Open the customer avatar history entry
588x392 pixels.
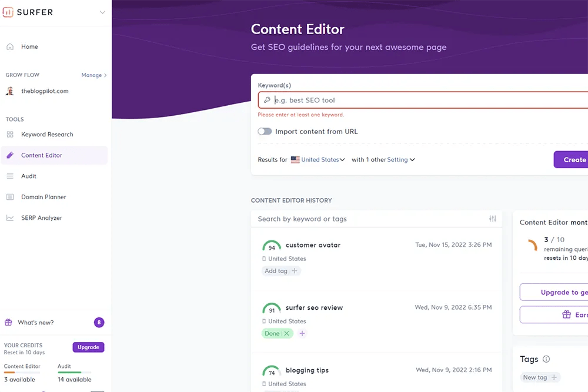pos(313,244)
